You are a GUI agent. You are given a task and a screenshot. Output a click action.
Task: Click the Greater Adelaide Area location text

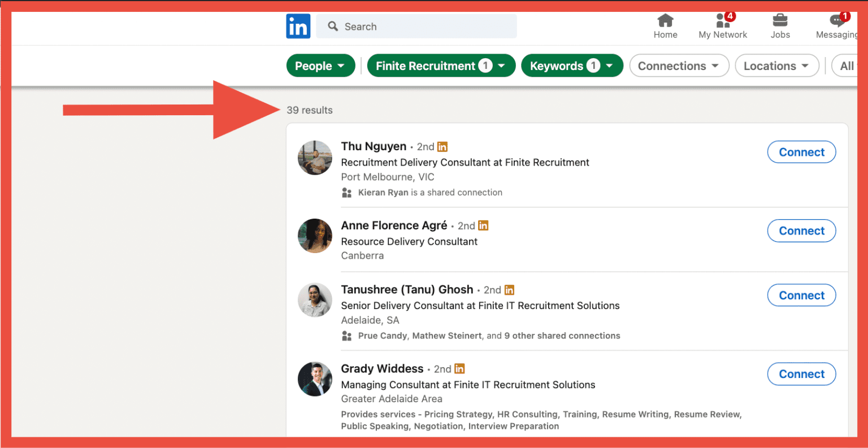(x=392, y=399)
